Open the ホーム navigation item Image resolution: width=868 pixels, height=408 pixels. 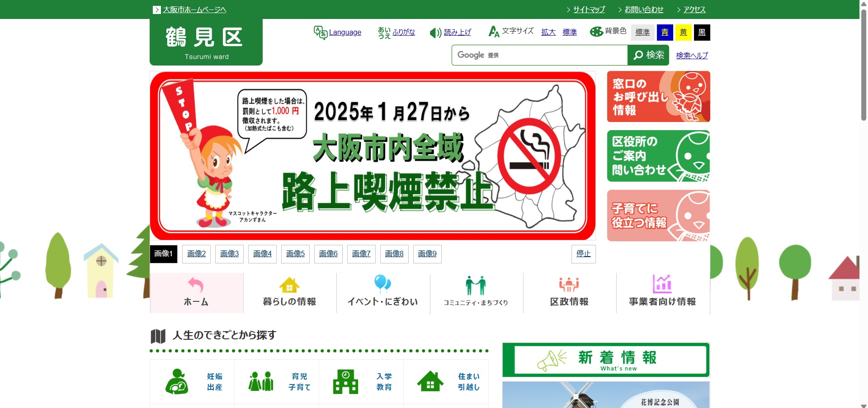point(197,293)
